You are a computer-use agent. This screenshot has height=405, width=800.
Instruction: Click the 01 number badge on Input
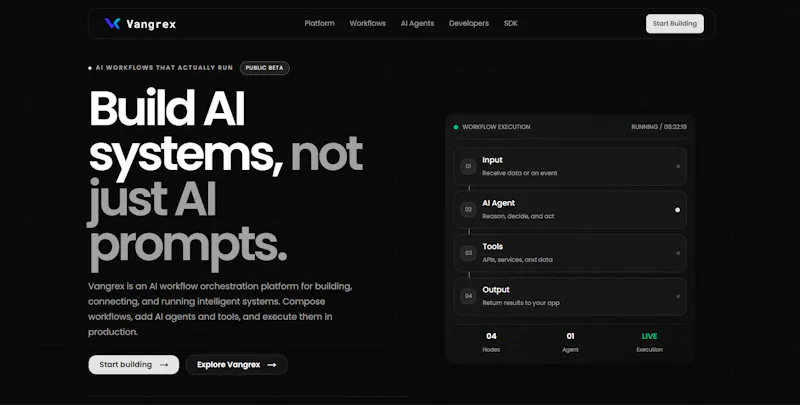[x=468, y=166]
